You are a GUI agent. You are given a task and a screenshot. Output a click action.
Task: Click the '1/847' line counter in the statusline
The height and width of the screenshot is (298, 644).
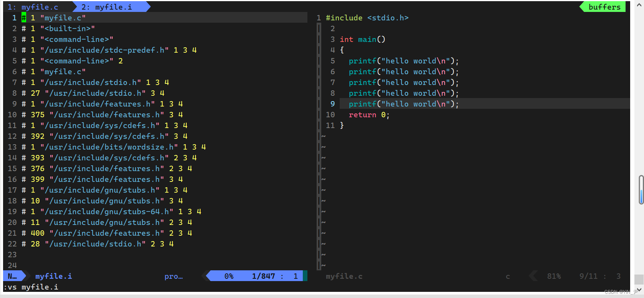point(264,276)
